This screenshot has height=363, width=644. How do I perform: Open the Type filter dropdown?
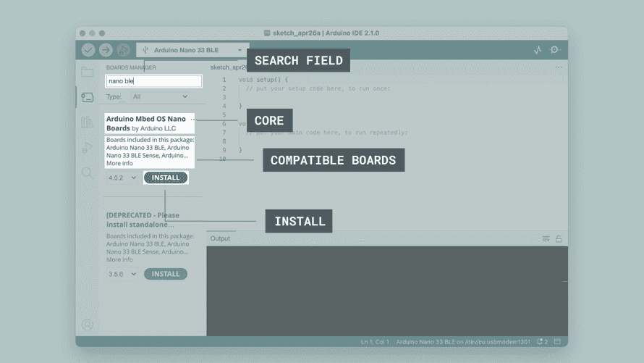click(160, 96)
